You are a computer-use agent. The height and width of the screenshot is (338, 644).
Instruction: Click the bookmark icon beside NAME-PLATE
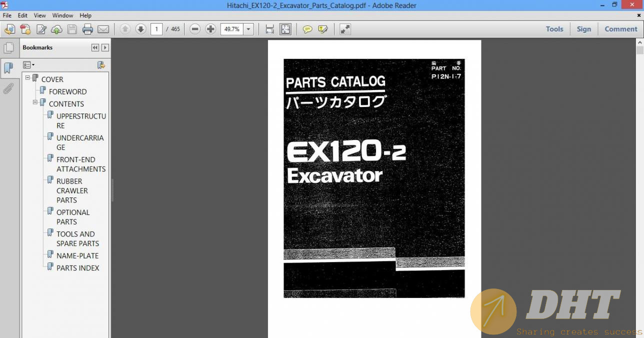(50, 254)
